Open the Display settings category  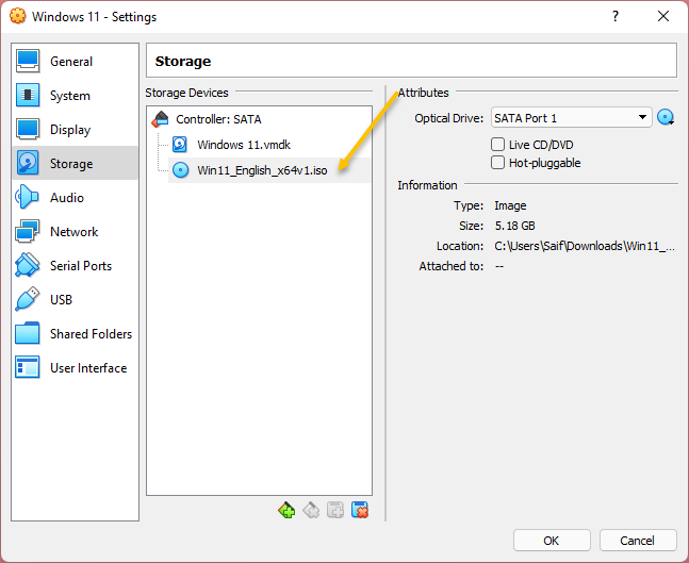[75, 129]
